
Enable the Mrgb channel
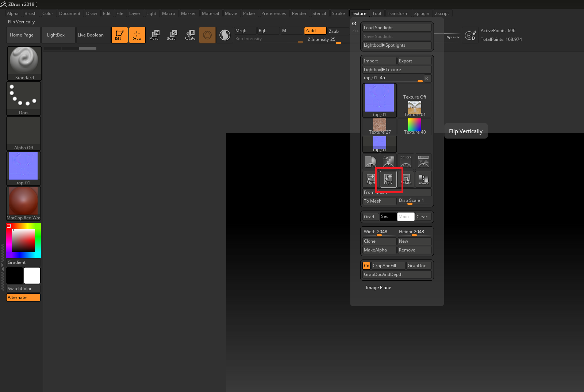click(245, 31)
